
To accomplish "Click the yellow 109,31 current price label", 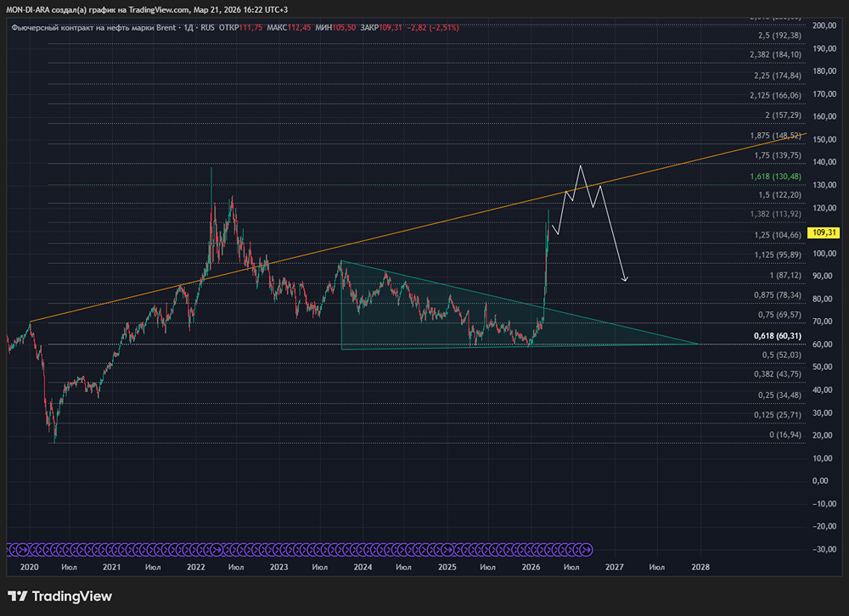I will (823, 232).
